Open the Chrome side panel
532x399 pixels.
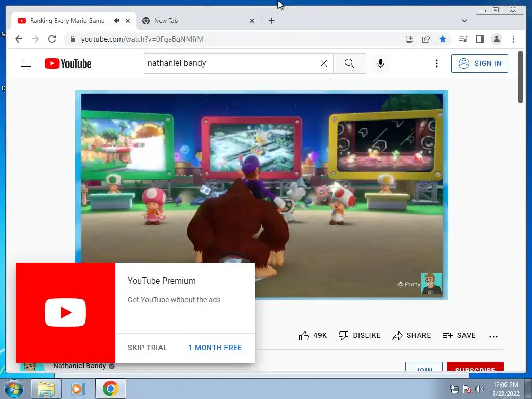click(x=480, y=39)
